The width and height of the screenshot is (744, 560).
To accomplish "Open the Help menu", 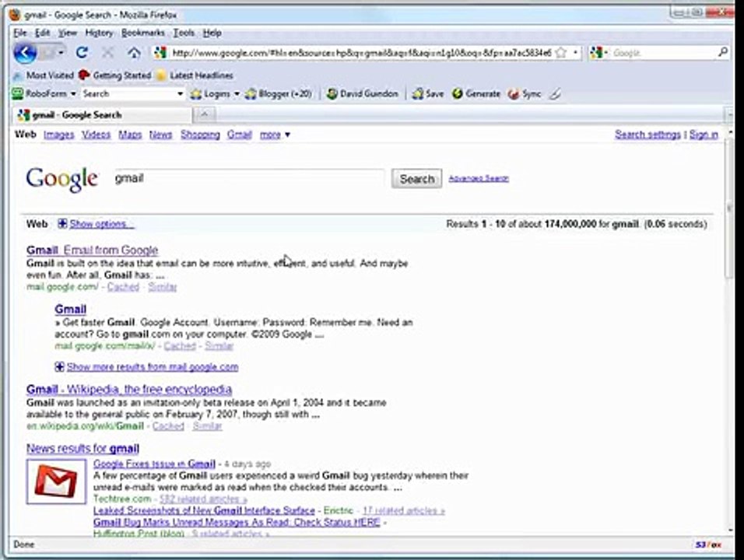I will pos(212,33).
